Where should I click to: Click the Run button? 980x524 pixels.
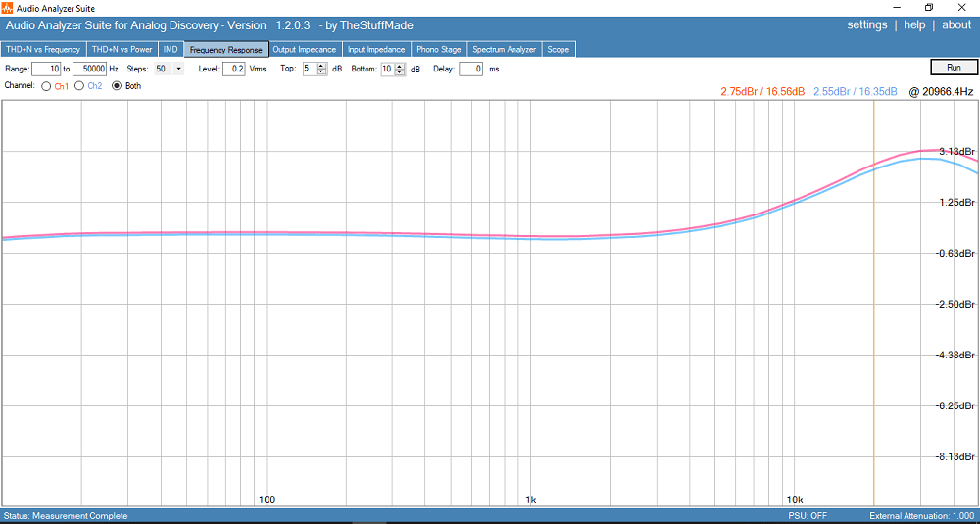coord(954,67)
